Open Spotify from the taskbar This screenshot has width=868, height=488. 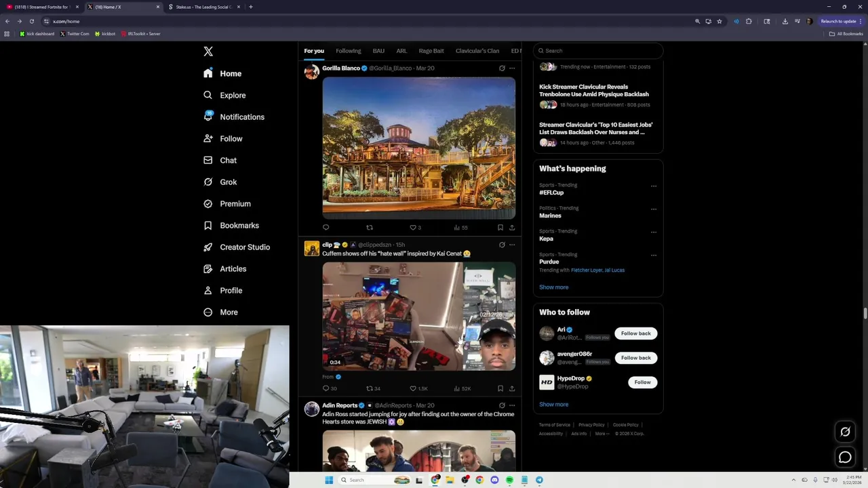click(509, 480)
